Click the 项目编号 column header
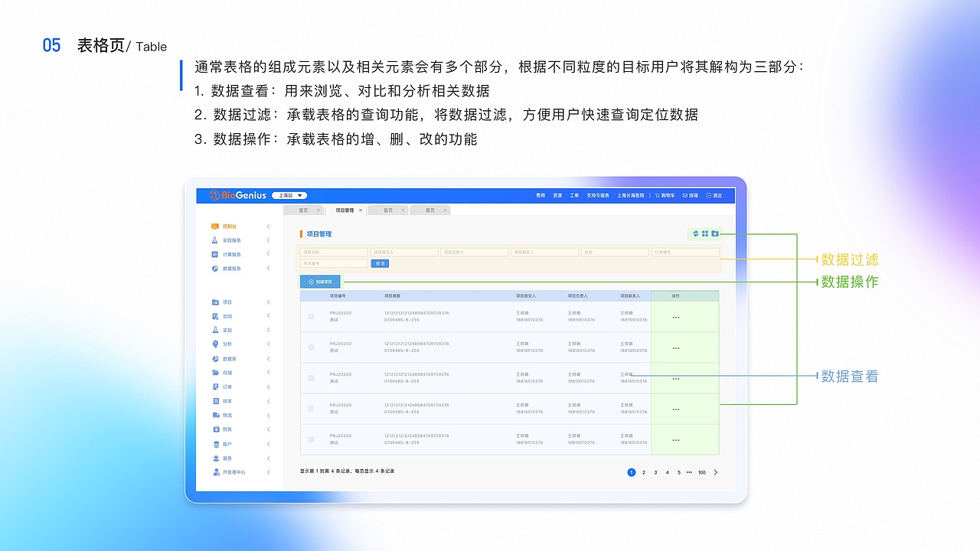Image resolution: width=980 pixels, height=551 pixels. tap(338, 295)
